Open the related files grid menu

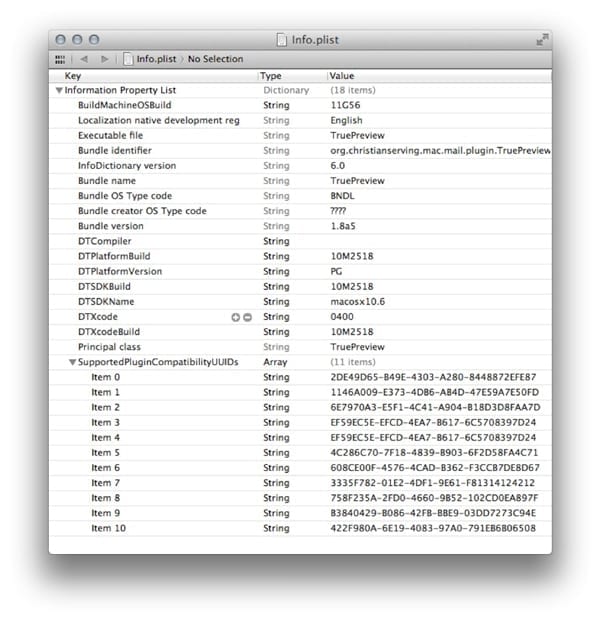60,59
